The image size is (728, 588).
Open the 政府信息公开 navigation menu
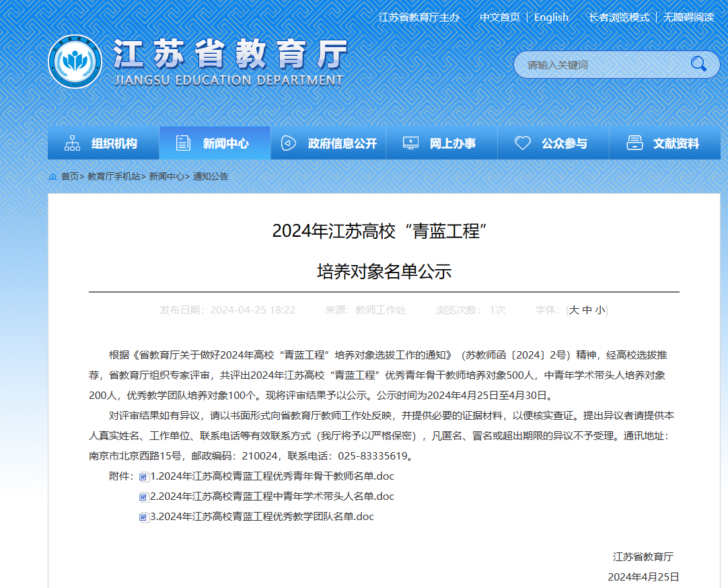(342, 143)
